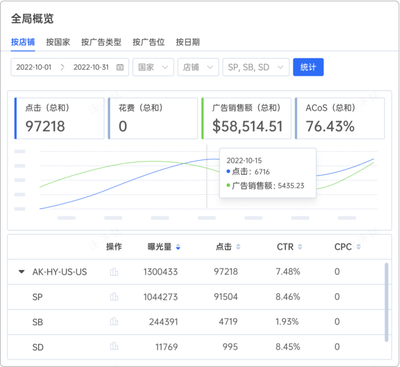Click the SD row label

coord(38,347)
